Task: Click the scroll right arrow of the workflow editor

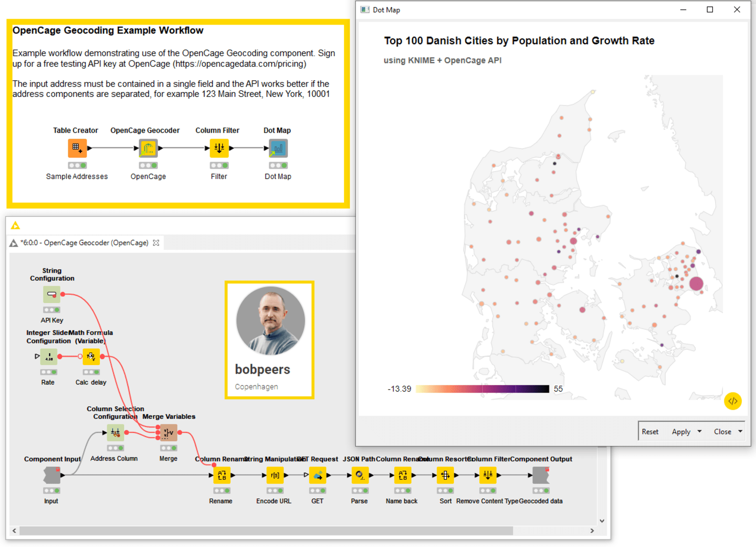Action: pos(592,531)
